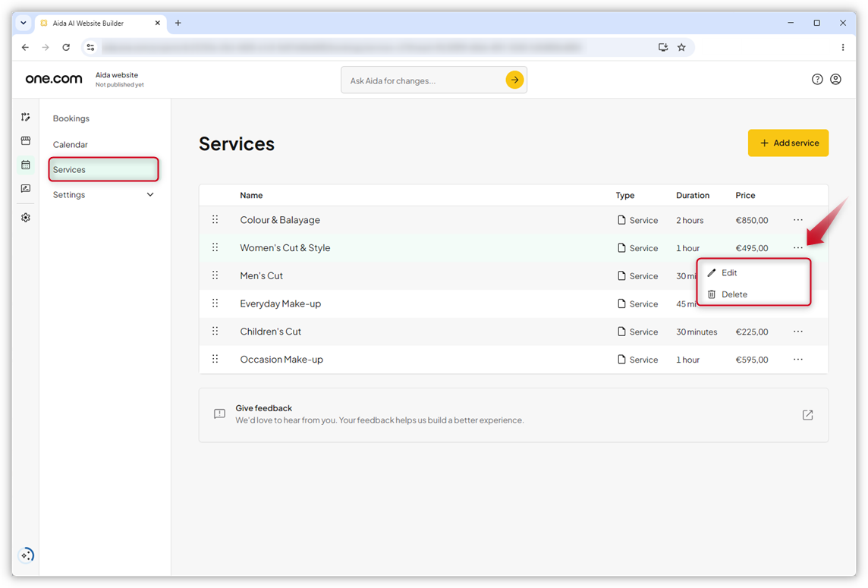Open more options for Occasion Make-up
The image size is (868, 588).
coord(797,359)
